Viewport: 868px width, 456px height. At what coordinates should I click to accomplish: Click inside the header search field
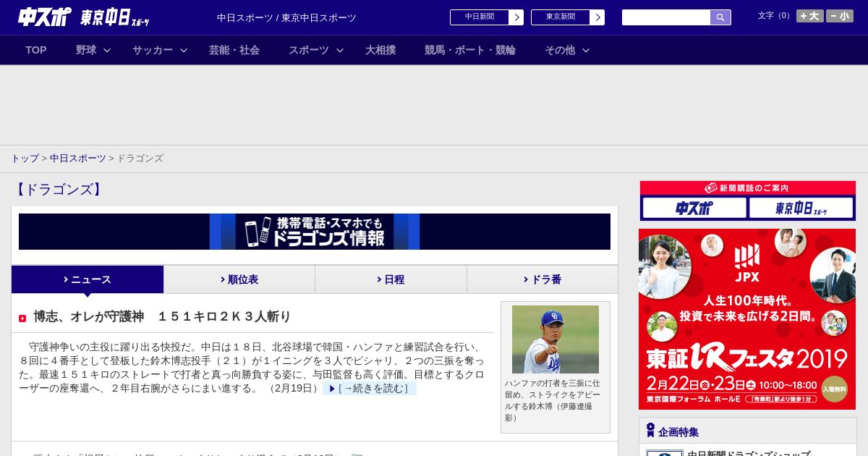(x=666, y=17)
